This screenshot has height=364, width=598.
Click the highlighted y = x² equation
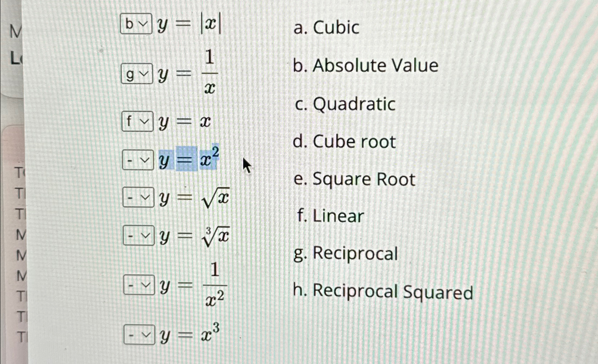coord(188,160)
